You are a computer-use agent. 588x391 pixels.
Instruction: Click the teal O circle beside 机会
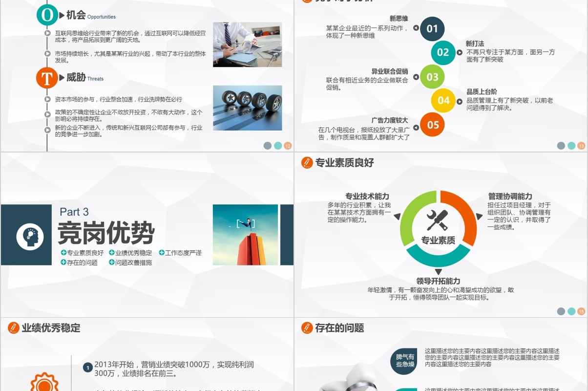tap(47, 15)
